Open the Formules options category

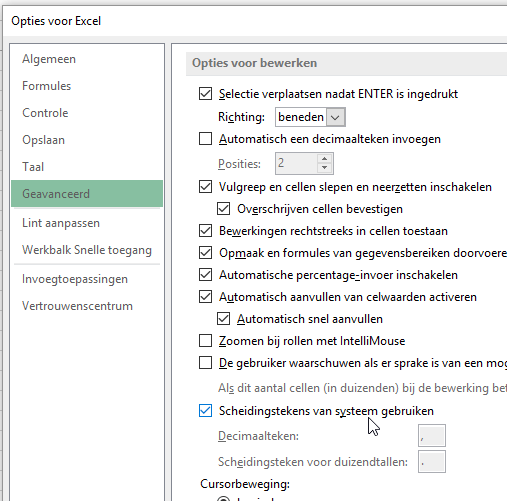(x=46, y=86)
